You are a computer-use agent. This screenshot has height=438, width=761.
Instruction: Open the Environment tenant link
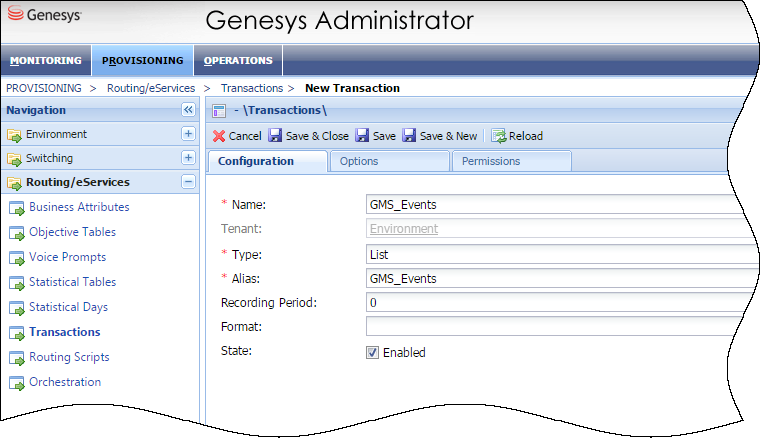click(x=404, y=229)
